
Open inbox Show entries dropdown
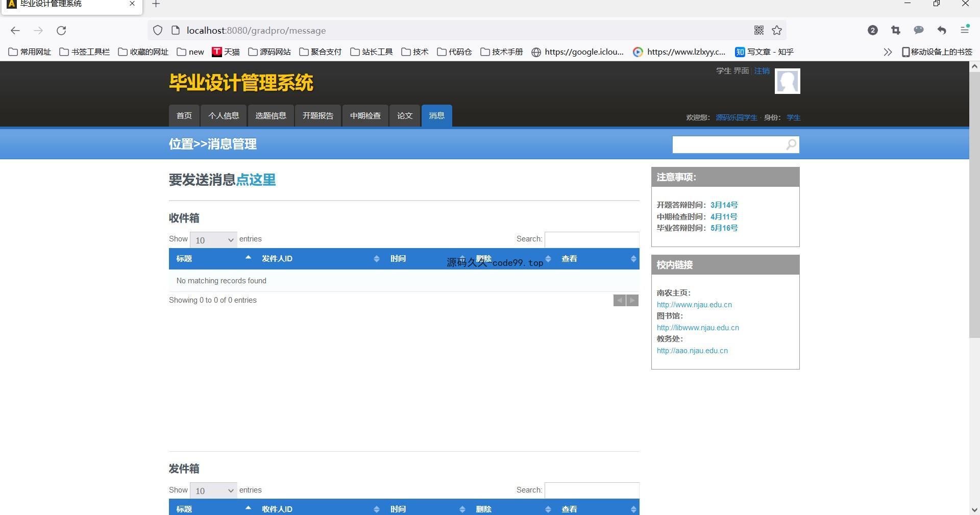pyautogui.click(x=213, y=240)
